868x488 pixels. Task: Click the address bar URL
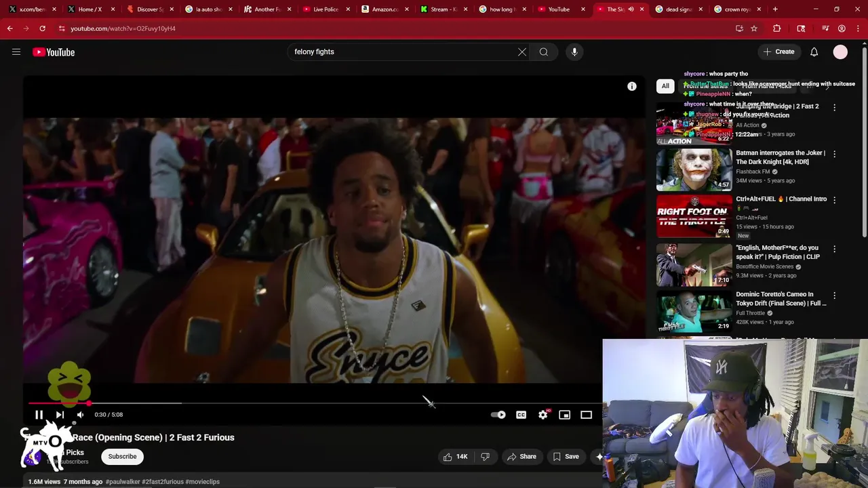123,28
